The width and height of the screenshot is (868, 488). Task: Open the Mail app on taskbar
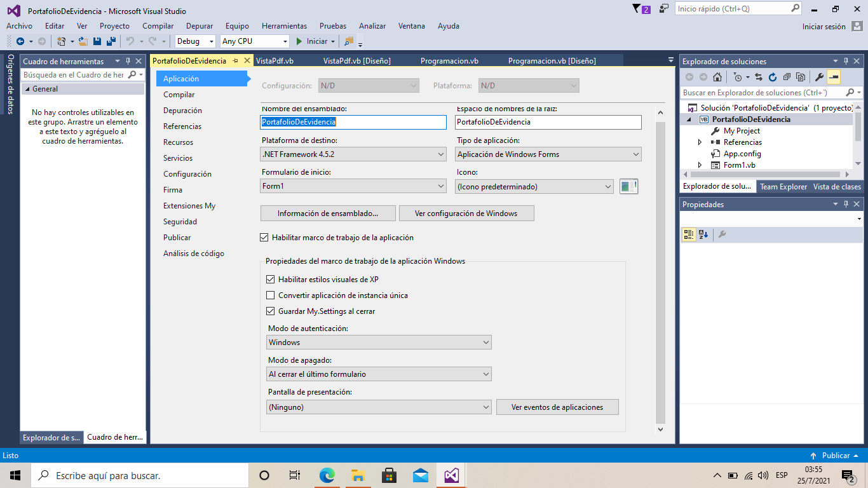tap(420, 475)
